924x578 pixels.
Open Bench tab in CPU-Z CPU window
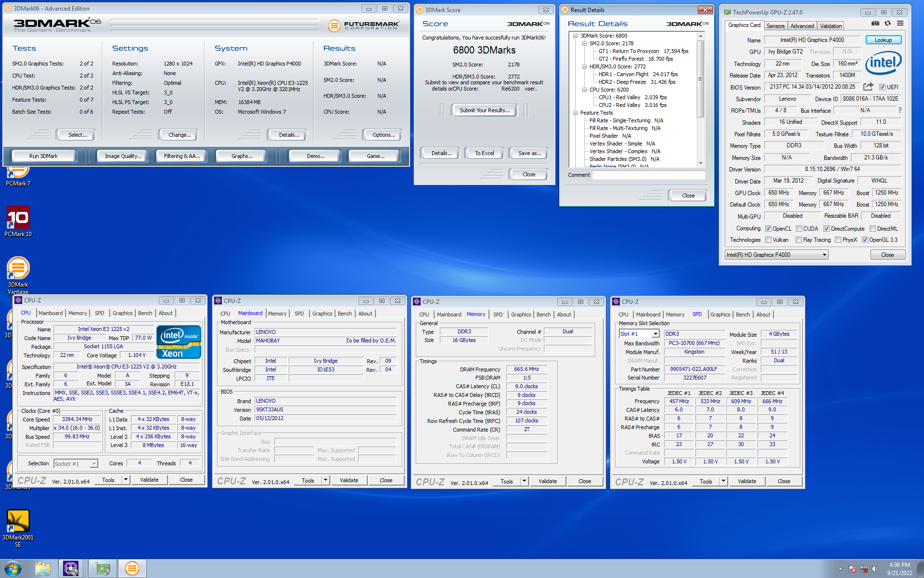[145, 313]
